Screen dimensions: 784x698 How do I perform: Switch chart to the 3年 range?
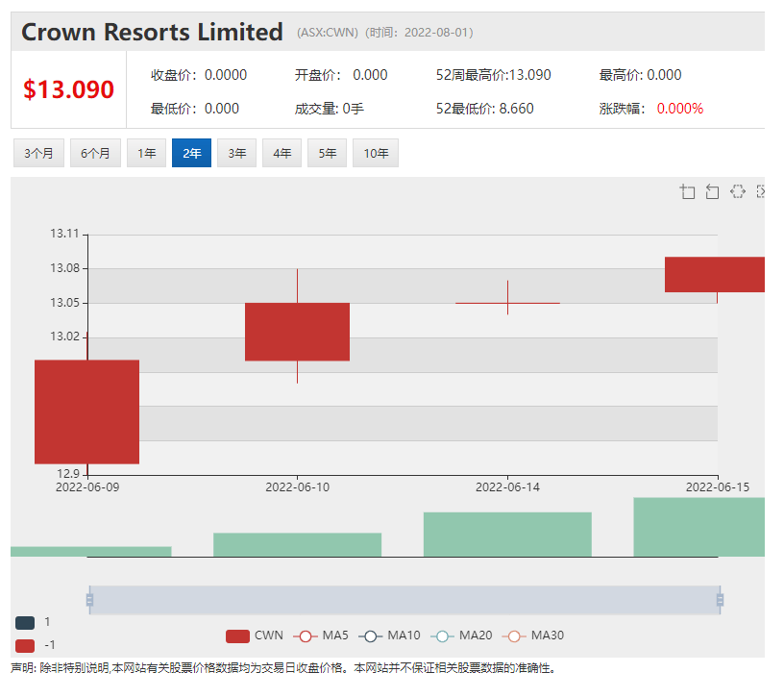pos(237,153)
